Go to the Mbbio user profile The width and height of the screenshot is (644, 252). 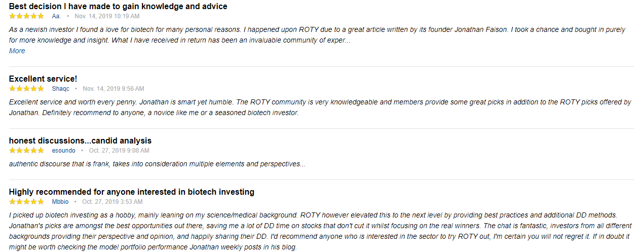(x=60, y=202)
